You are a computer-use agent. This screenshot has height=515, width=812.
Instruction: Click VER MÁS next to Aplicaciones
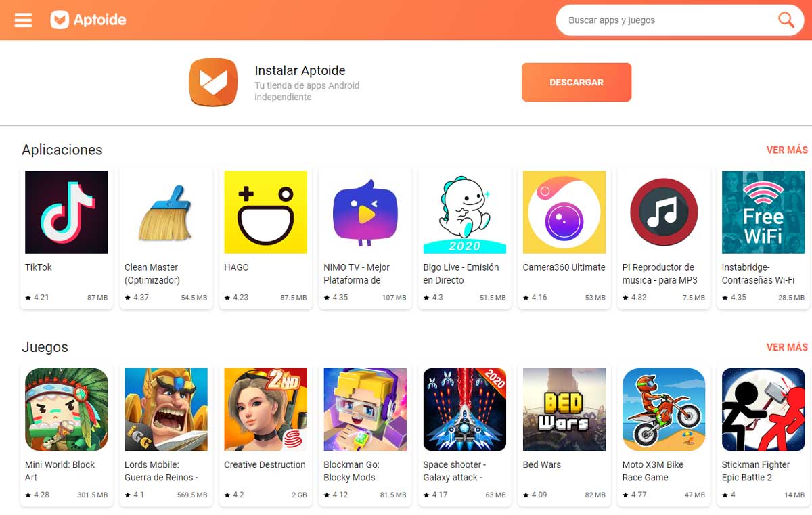click(x=787, y=150)
